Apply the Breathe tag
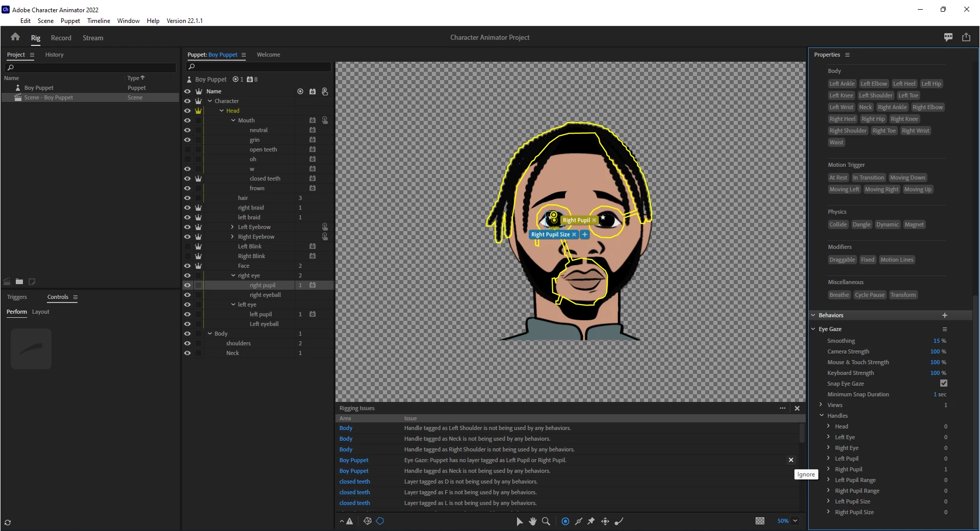980x531 pixels. 839,295
